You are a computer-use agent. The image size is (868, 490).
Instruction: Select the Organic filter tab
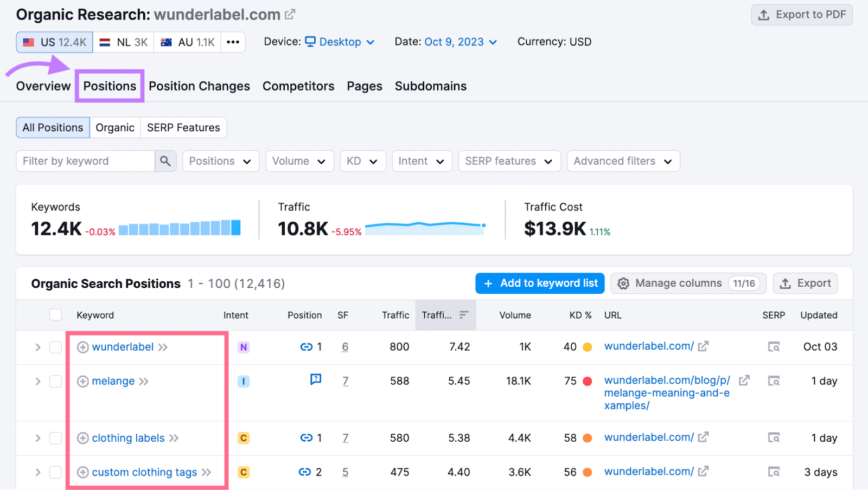(x=114, y=127)
